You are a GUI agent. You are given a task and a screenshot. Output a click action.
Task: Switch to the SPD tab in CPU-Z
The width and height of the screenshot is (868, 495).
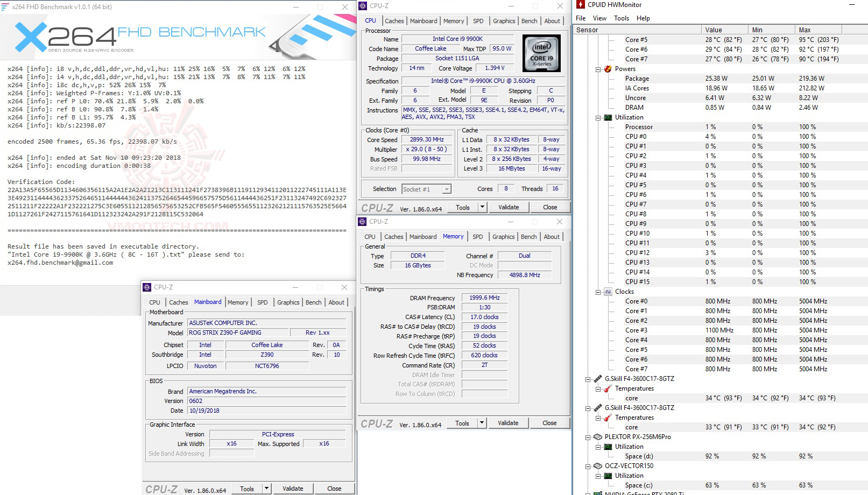478,20
